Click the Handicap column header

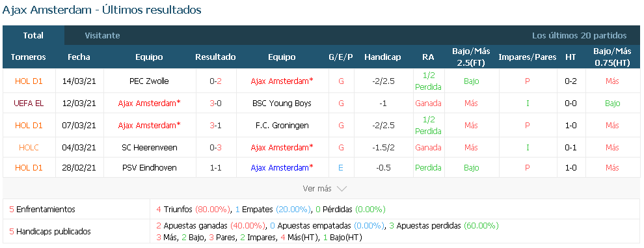click(x=382, y=57)
